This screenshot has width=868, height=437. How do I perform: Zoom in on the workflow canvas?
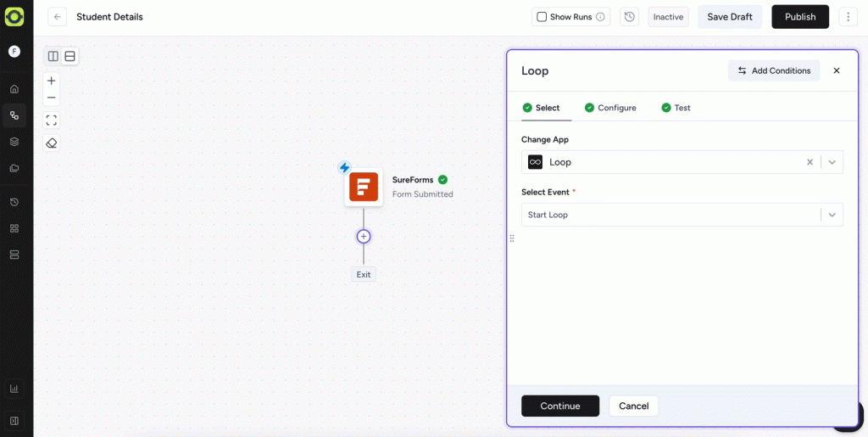click(x=52, y=81)
